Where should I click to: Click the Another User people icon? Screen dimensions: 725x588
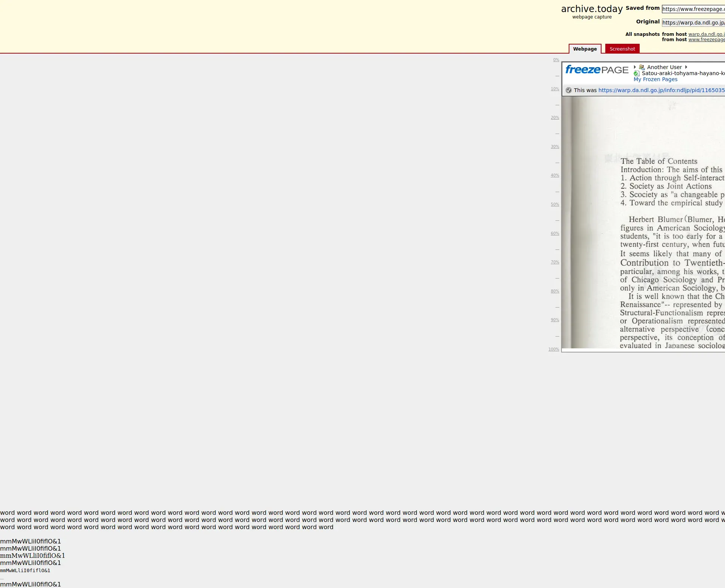coord(642,67)
